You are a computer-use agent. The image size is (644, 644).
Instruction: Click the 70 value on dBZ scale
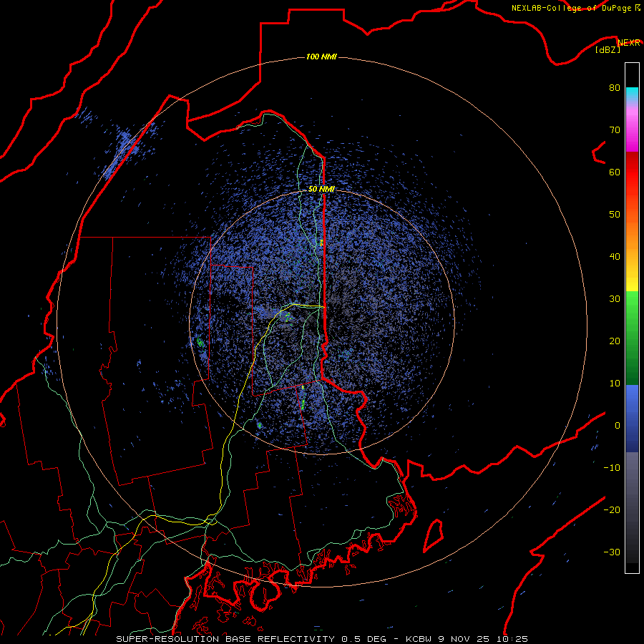pyautogui.click(x=615, y=130)
